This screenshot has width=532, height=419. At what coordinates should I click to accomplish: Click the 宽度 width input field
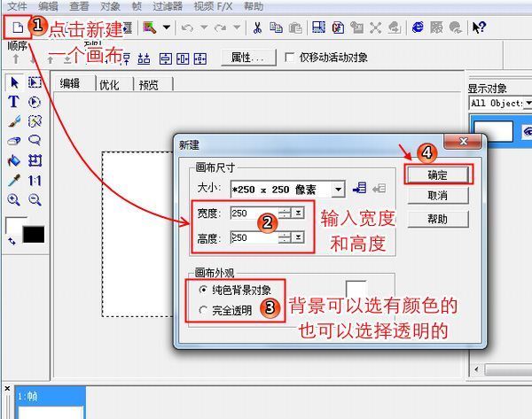click(x=254, y=213)
